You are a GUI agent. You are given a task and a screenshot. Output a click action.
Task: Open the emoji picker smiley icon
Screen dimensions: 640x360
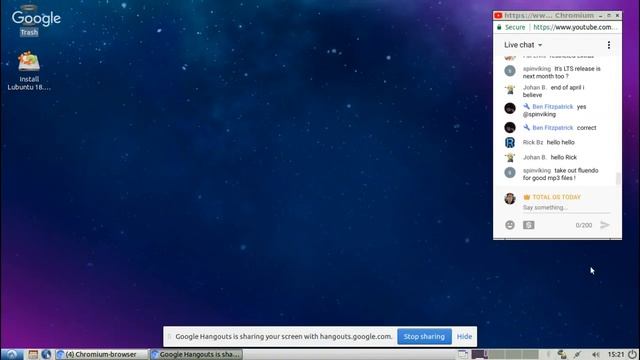pos(510,225)
